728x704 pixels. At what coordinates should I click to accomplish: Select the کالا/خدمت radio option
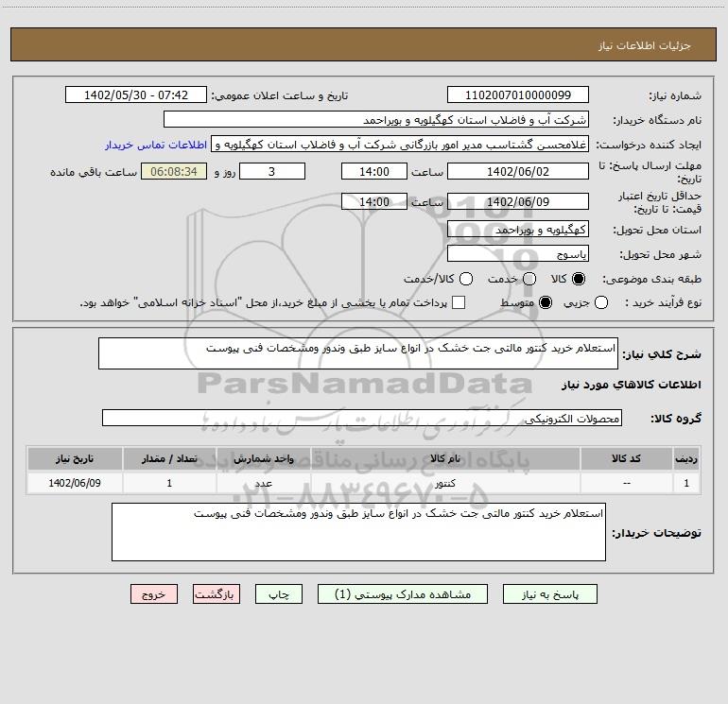pos(466,279)
